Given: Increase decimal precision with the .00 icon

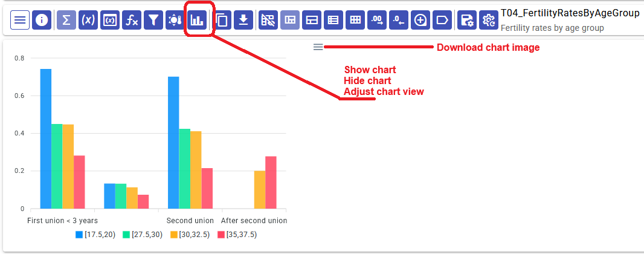Looking at the screenshot, I should tap(378, 20).
